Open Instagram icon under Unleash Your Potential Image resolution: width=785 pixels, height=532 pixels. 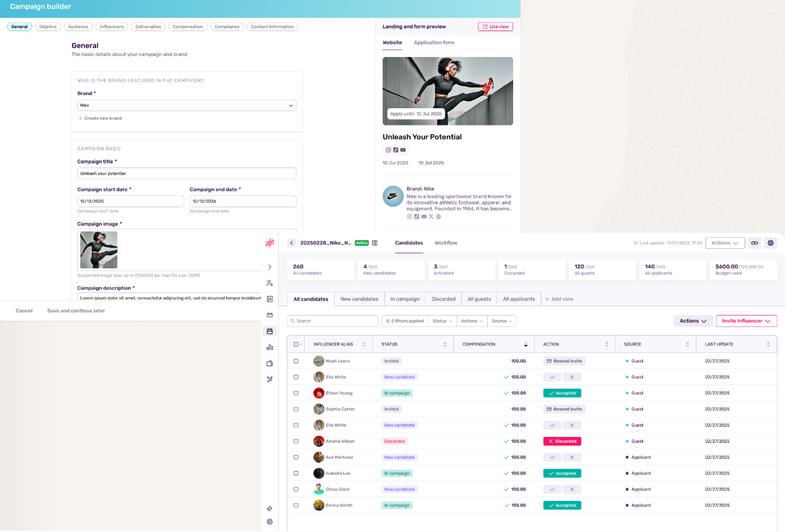(x=388, y=150)
